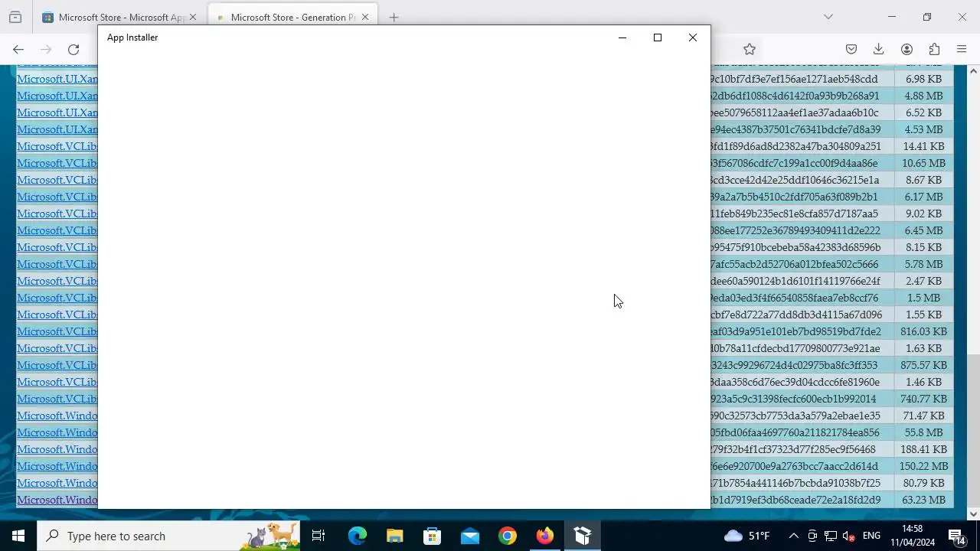Open a new Firefox tab with plus
The image size is (980, 551).
coord(394,17)
